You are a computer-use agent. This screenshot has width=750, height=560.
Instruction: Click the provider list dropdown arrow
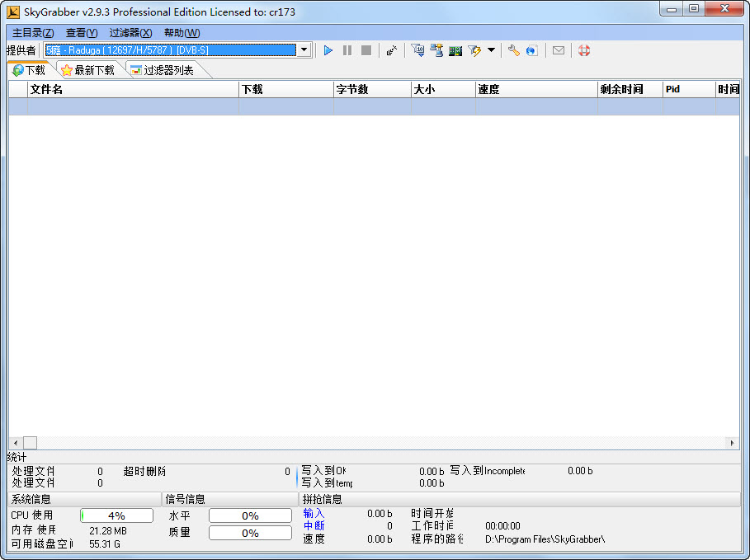304,50
